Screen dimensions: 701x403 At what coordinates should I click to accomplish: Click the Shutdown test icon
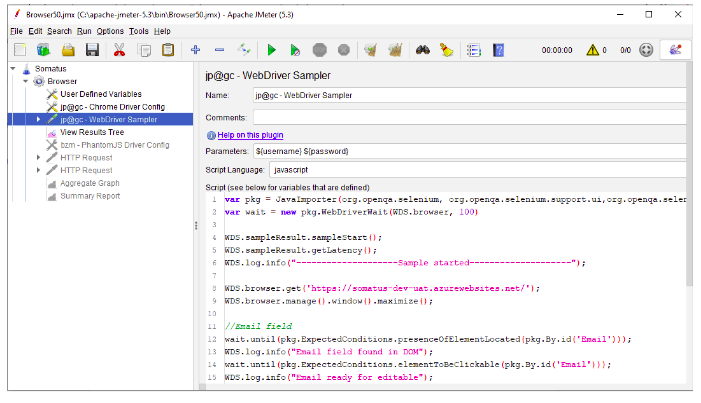pyautogui.click(x=344, y=50)
